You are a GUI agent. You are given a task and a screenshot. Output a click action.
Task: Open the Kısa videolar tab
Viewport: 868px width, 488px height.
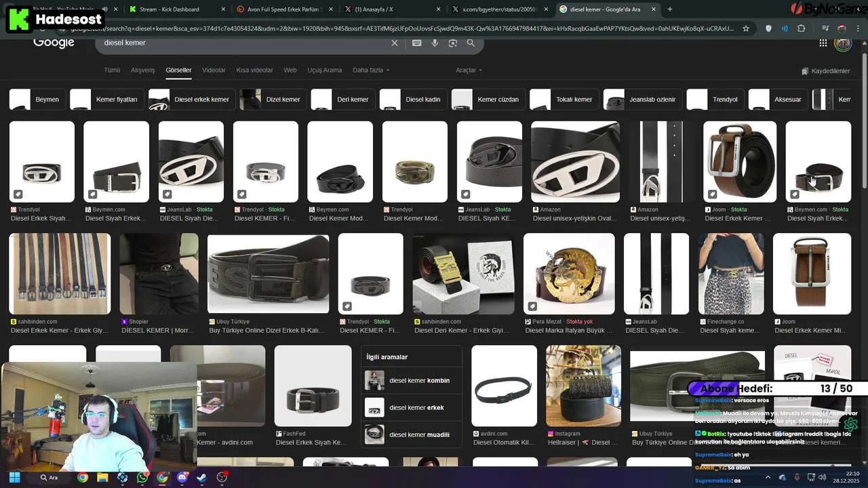point(254,70)
